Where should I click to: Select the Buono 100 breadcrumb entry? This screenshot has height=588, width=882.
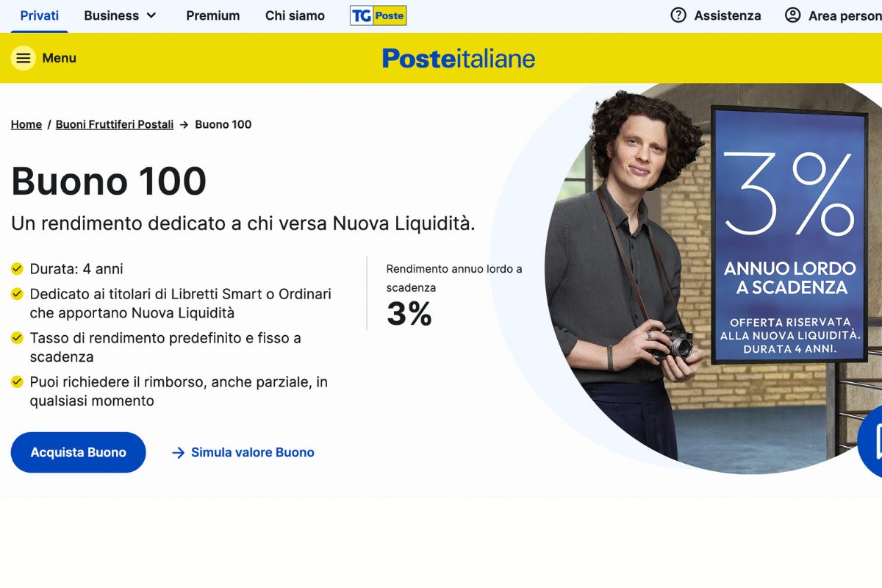pos(222,124)
